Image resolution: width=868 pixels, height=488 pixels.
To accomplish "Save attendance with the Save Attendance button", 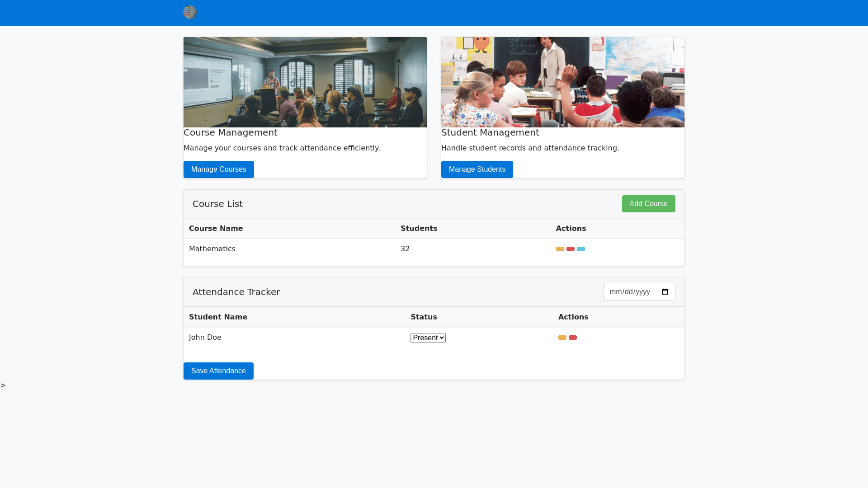I will click(x=218, y=371).
